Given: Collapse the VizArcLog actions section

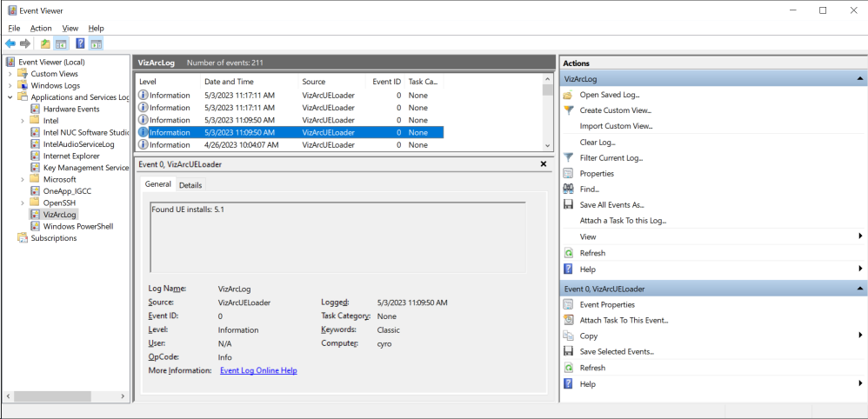Looking at the screenshot, I should point(860,79).
